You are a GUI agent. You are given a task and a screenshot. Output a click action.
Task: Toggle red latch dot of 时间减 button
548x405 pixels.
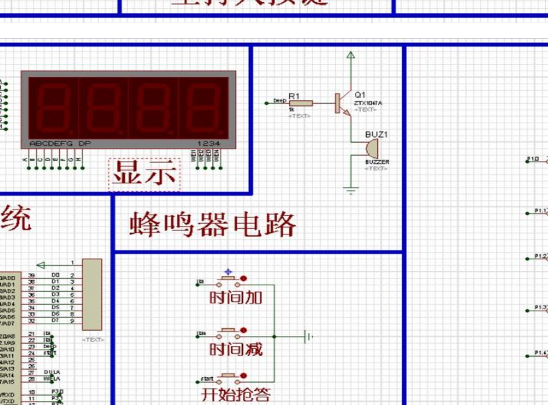(x=244, y=330)
